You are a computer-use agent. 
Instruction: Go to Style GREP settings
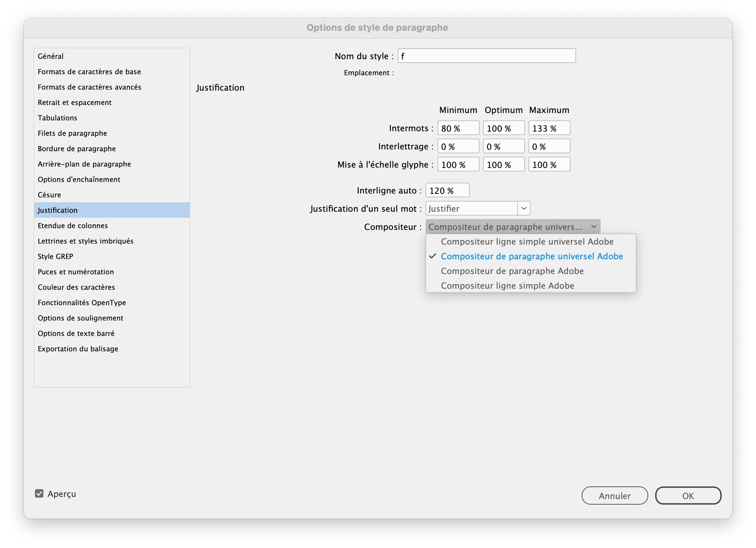55,257
